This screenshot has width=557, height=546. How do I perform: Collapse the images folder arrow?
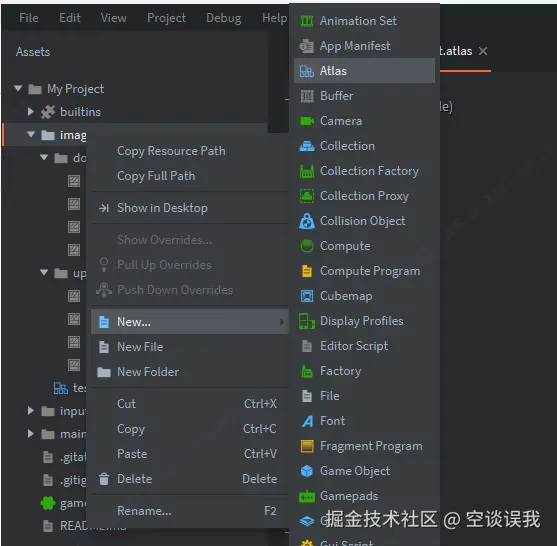pos(31,134)
